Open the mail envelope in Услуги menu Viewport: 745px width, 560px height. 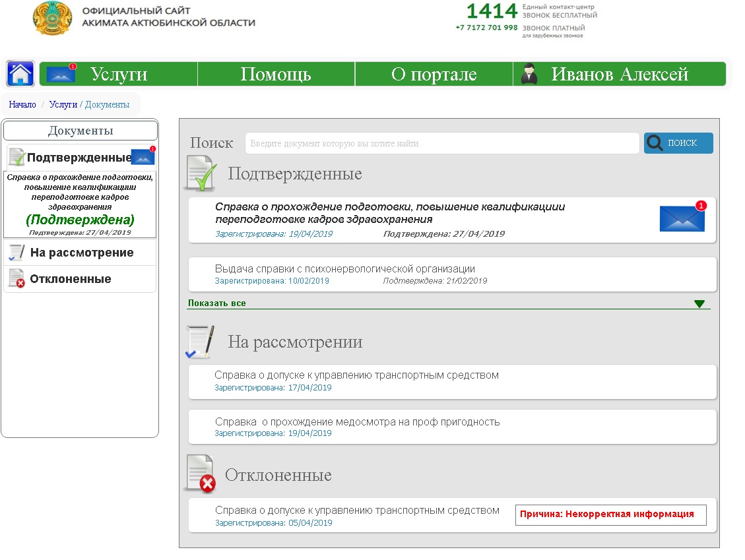pyautogui.click(x=61, y=73)
